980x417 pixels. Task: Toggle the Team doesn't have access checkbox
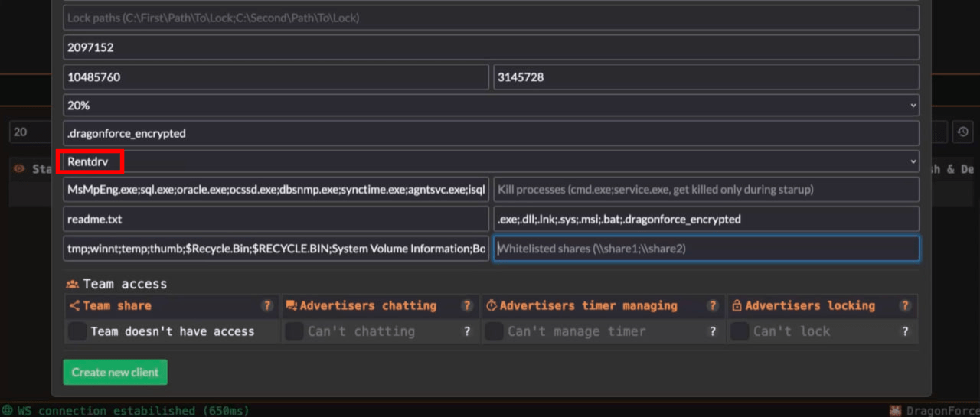pos(77,331)
